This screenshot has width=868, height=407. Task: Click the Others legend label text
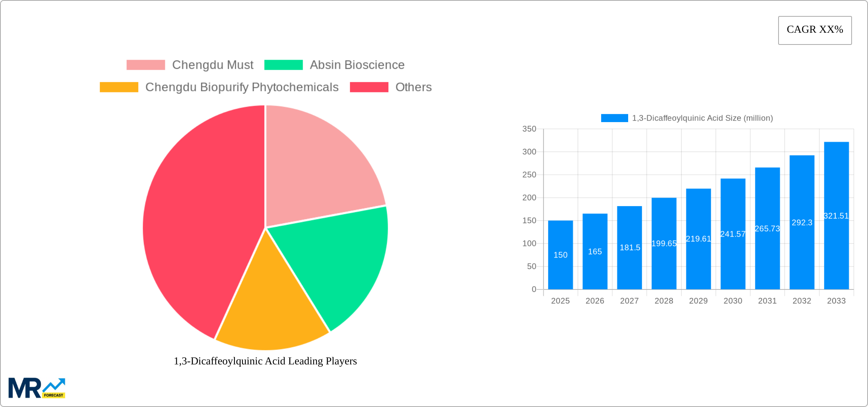click(x=413, y=87)
